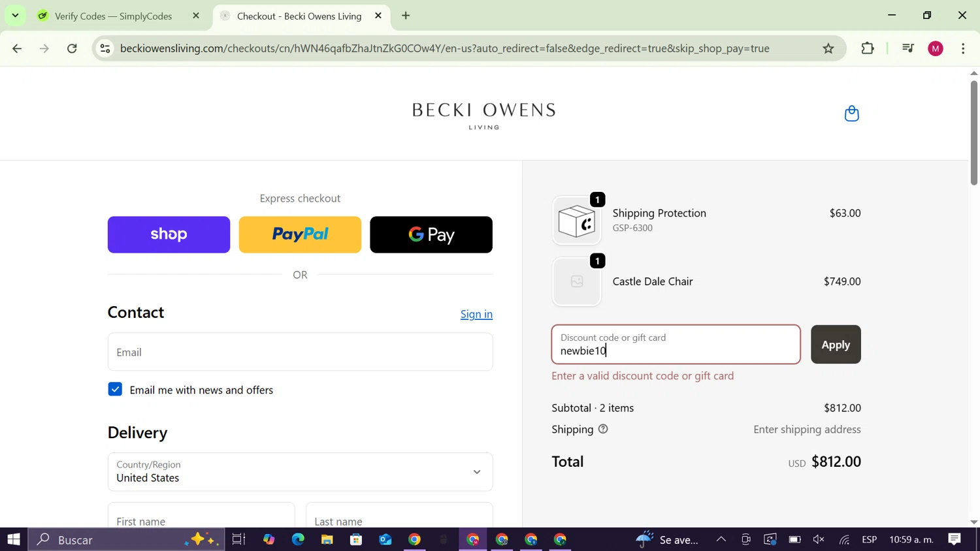
Task: Select the Checkout Becki Owens Living tab
Action: coord(299,16)
